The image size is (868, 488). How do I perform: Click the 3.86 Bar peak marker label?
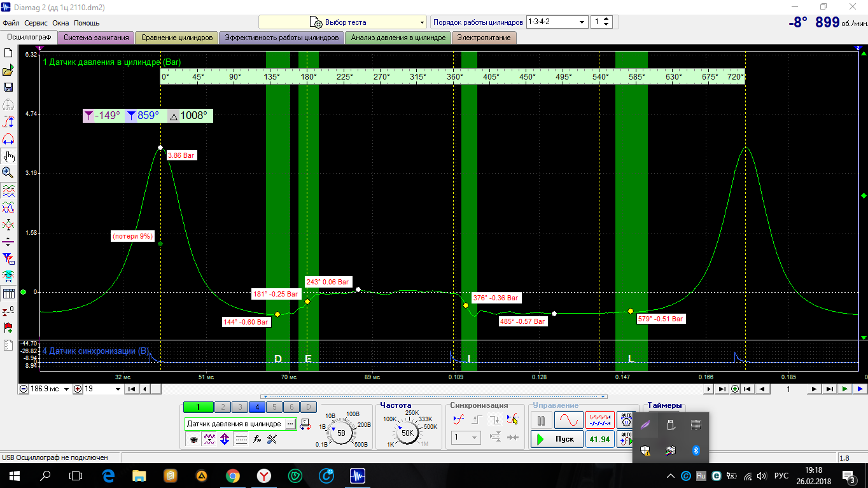coord(181,155)
